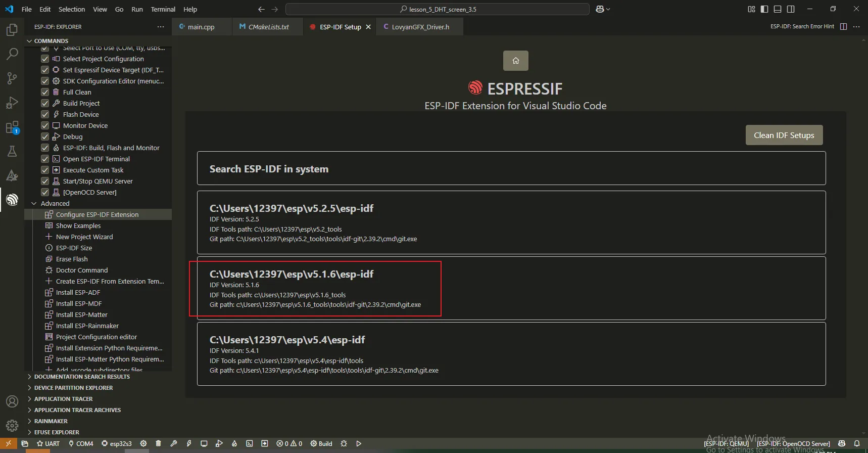Open the Selection menu
This screenshot has height=453, width=868.
pyautogui.click(x=72, y=9)
